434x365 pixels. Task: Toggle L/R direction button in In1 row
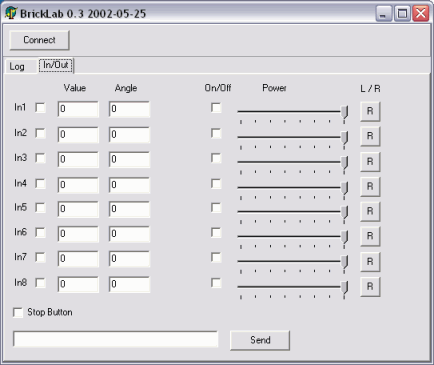(x=370, y=111)
